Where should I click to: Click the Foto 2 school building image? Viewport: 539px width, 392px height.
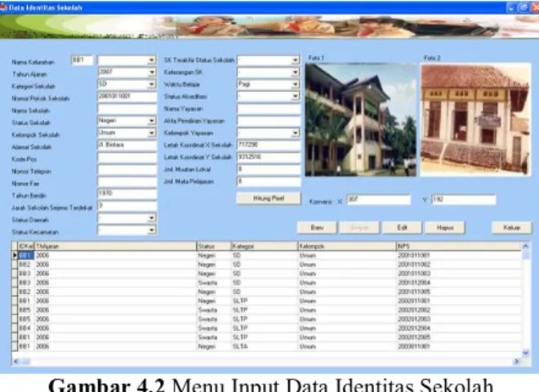pos(475,120)
